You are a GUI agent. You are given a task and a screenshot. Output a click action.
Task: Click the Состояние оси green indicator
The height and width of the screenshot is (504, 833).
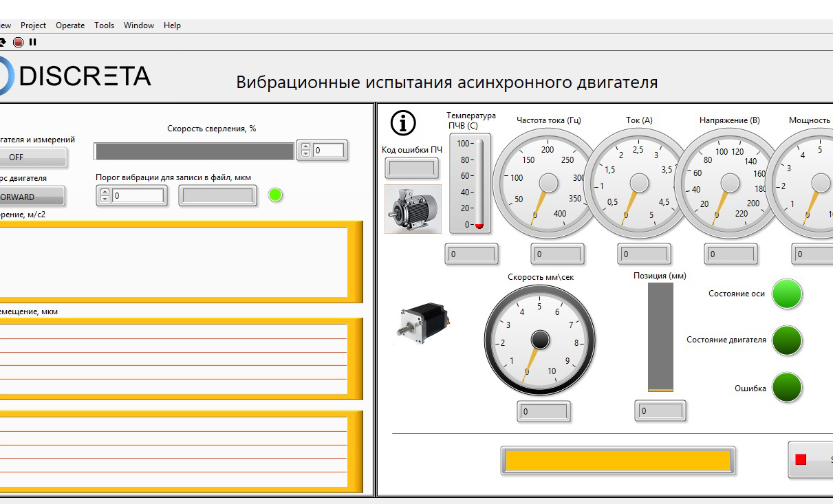tap(787, 294)
